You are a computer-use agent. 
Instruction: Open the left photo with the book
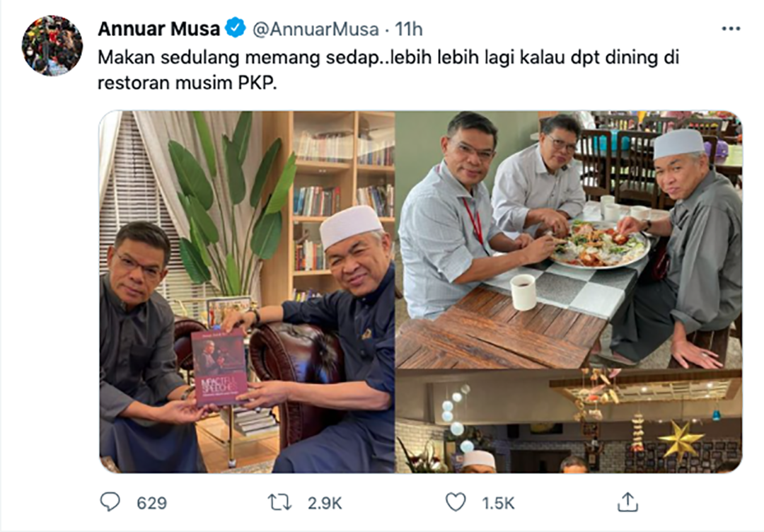click(x=247, y=291)
